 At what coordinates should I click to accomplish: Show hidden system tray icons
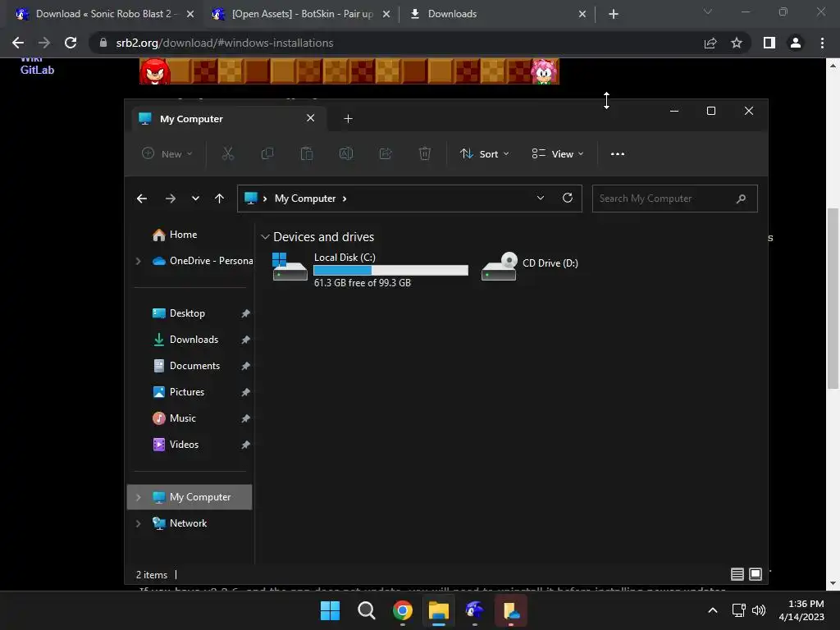713,610
